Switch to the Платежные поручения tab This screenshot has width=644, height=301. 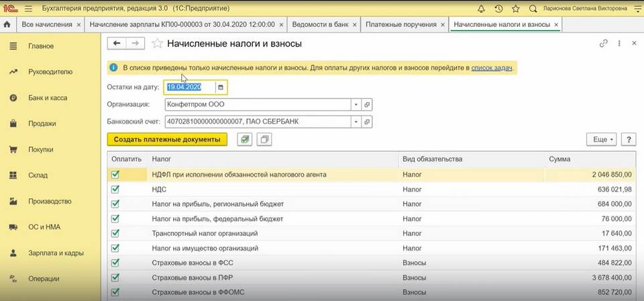(400, 25)
